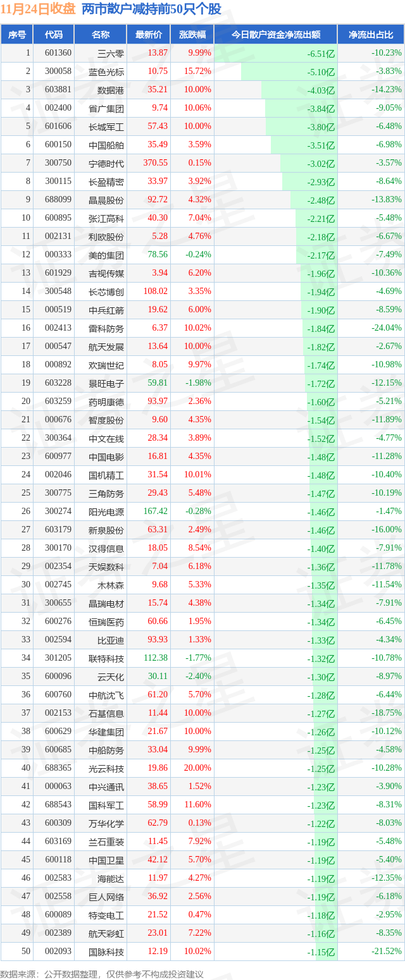Image resolution: width=405 pixels, height=980 pixels.
Task: Click stock name 中国卫星
Action: point(106,860)
